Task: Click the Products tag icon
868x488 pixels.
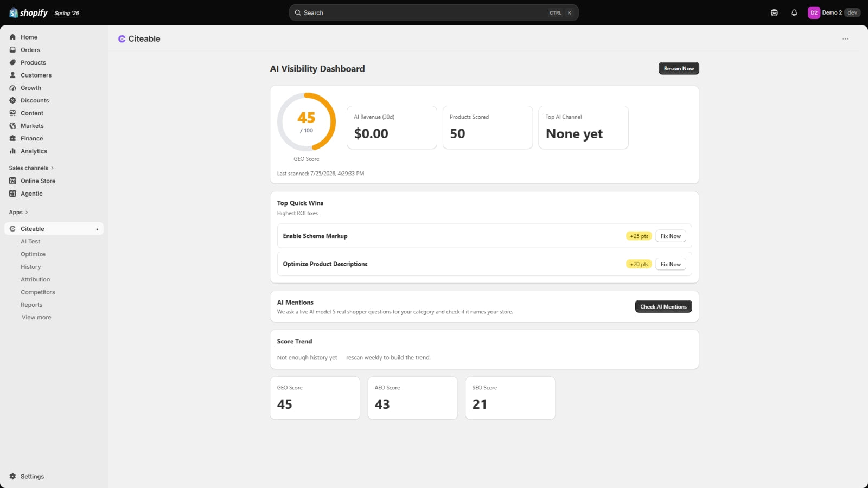Action: (12, 62)
